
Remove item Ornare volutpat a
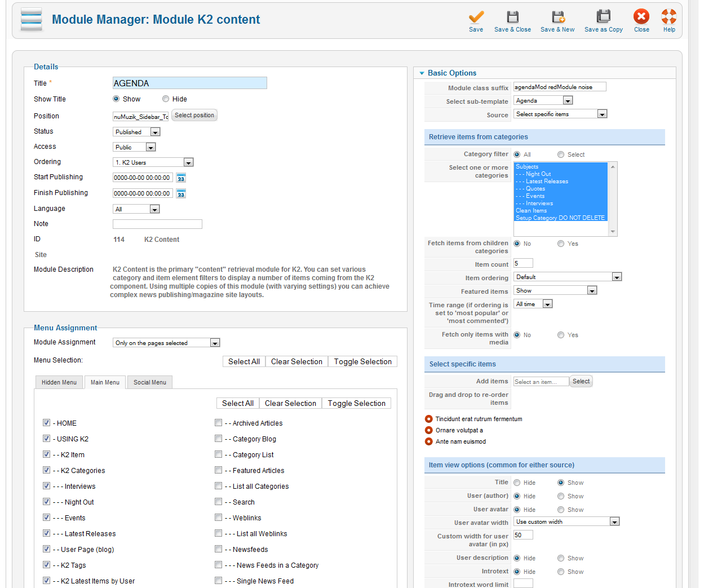(429, 430)
